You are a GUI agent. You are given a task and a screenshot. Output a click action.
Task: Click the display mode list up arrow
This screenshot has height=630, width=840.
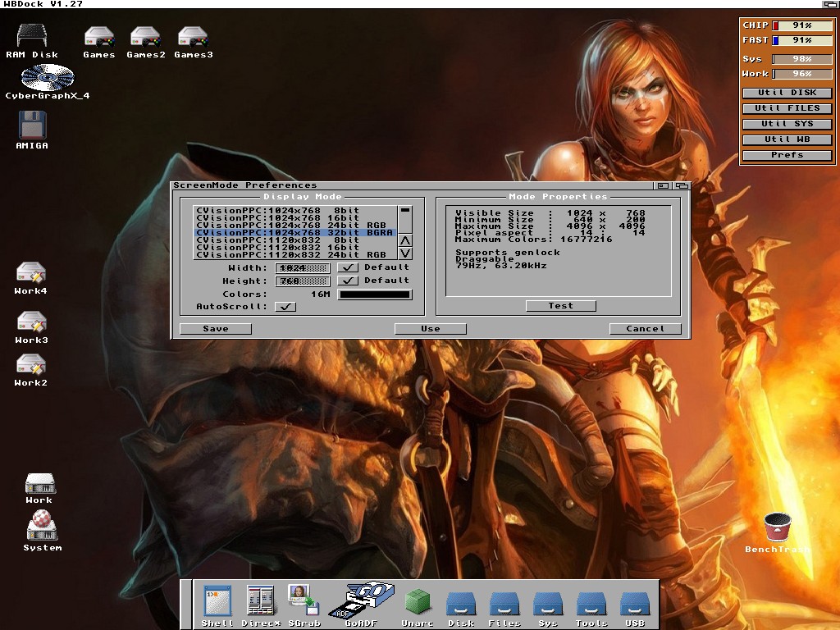(405, 240)
